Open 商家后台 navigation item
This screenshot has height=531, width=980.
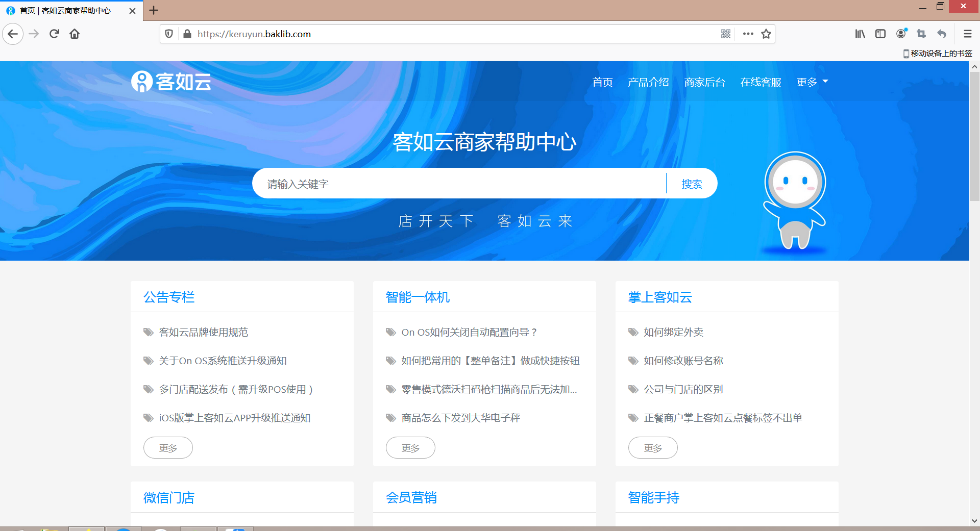[704, 82]
